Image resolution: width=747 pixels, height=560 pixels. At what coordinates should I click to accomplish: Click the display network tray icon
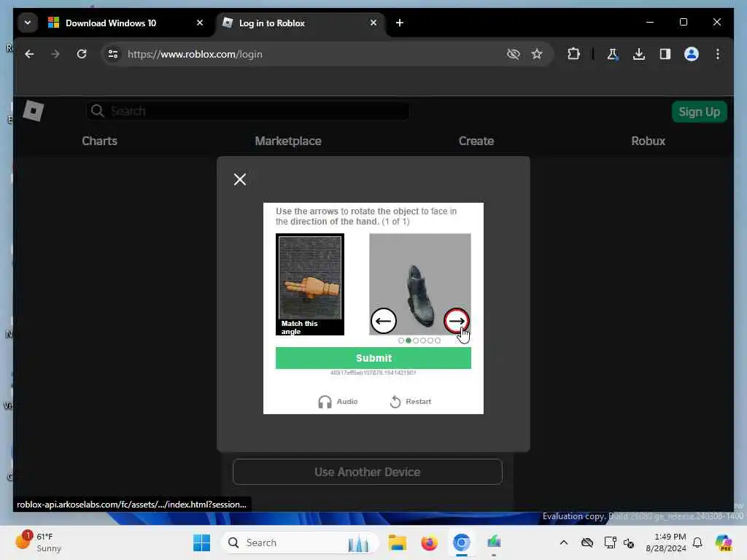coord(609,542)
